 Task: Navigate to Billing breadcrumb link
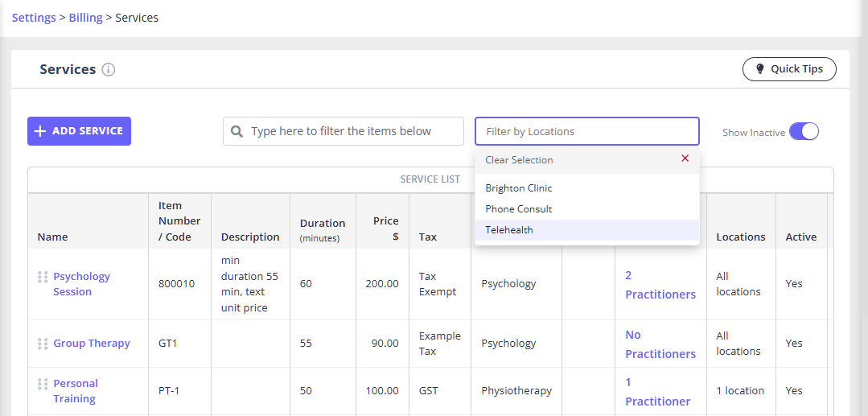pyautogui.click(x=85, y=18)
